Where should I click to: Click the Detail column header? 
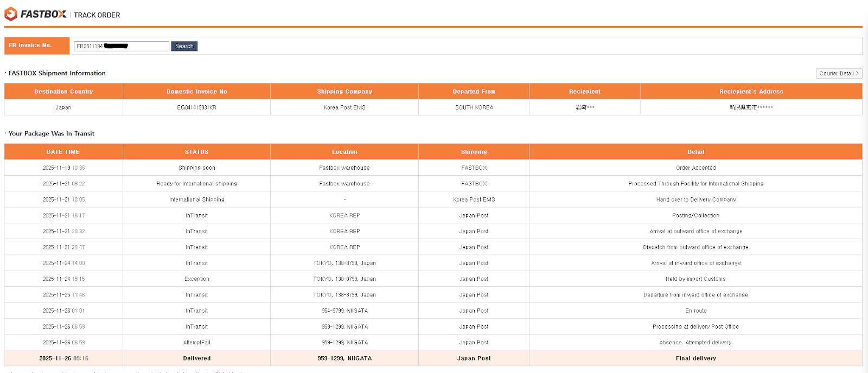pos(695,152)
